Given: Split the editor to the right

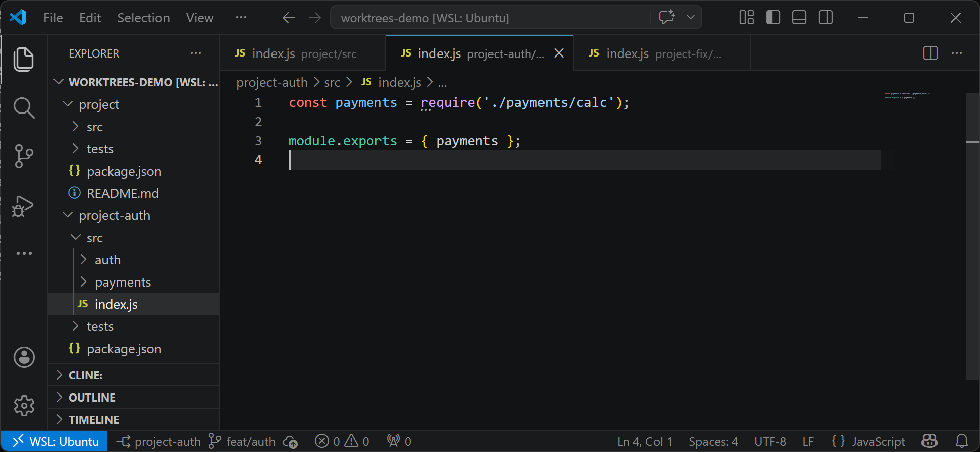Looking at the screenshot, I should [x=931, y=53].
